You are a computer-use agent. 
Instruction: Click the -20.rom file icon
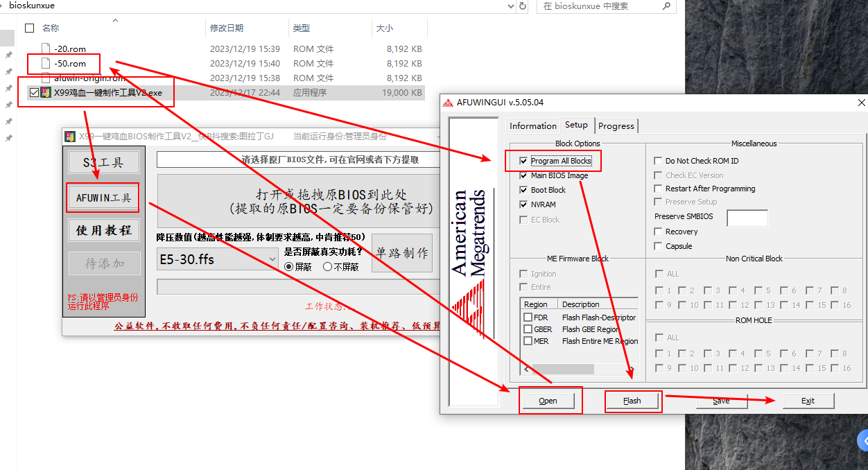tap(46, 49)
